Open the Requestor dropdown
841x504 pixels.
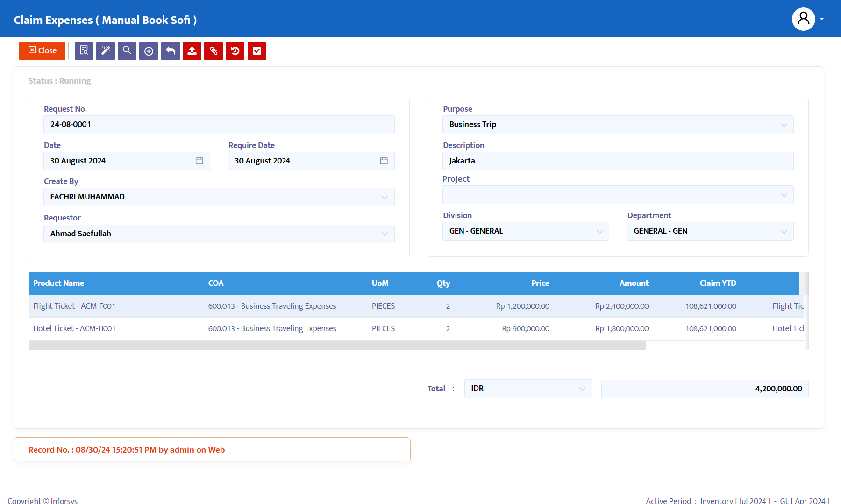(219, 234)
